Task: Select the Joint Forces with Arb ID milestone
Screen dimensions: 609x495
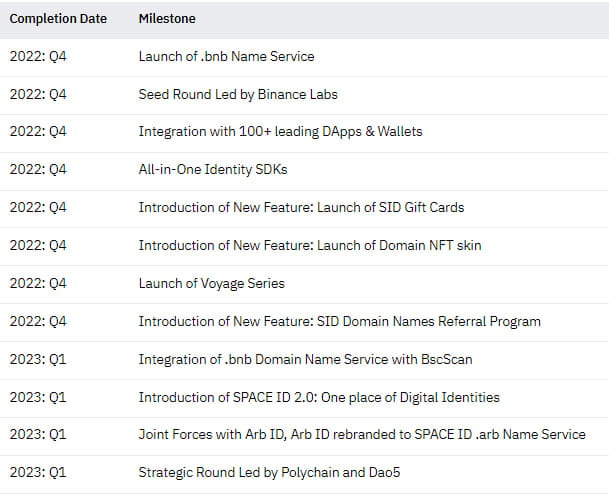Action: tap(362, 435)
